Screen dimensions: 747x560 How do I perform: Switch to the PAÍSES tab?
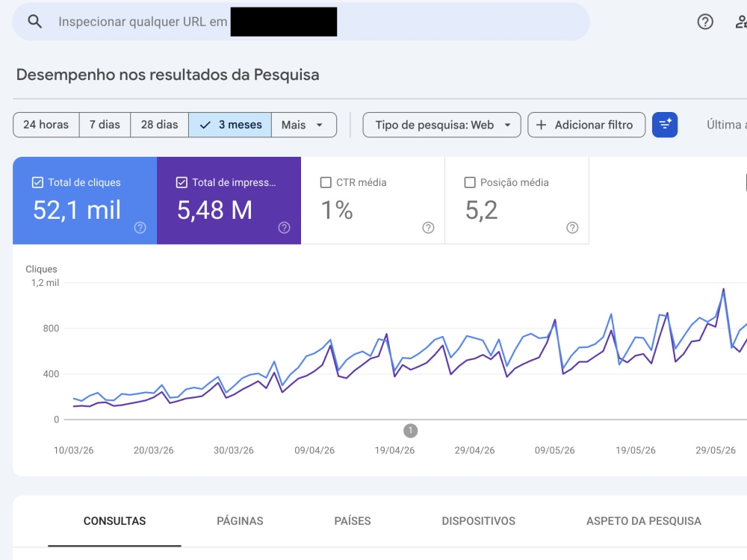(353, 521)
